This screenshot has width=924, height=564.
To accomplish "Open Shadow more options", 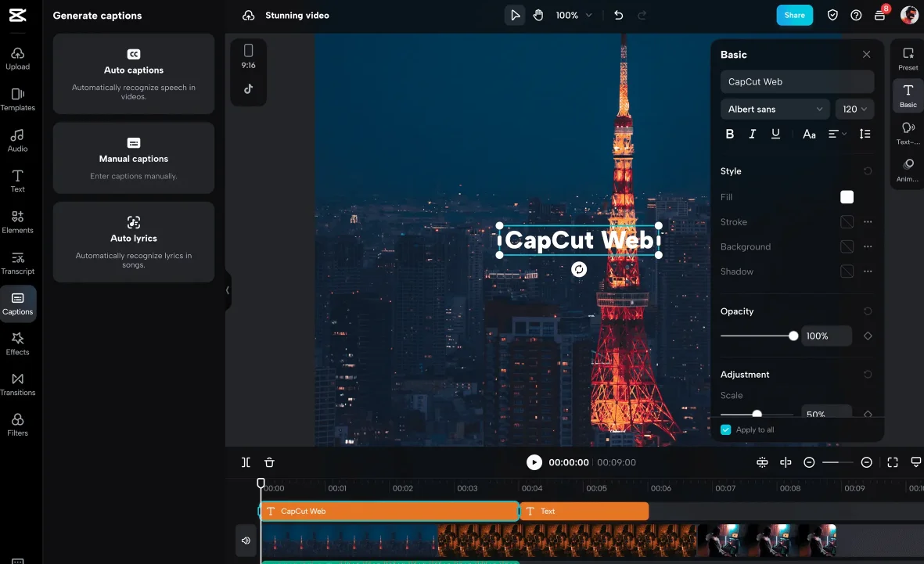I will [868, 271].
